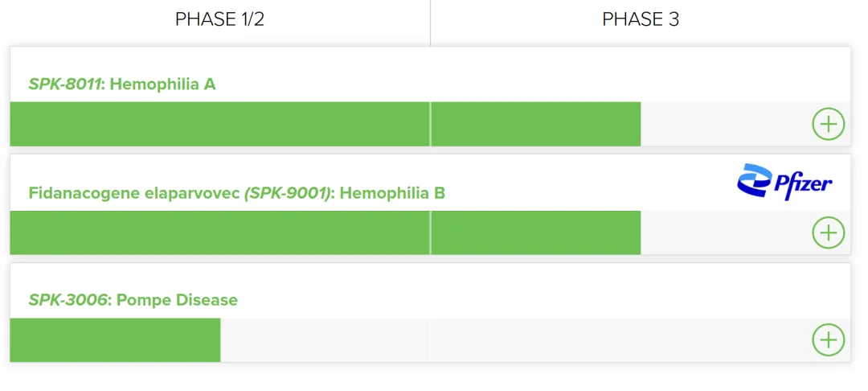Open the SPK-8011: Hemophilia A title link

click(122, 84)
